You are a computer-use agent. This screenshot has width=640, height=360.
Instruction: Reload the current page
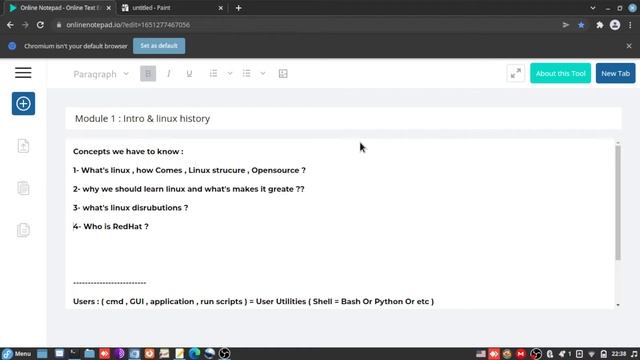[x=40, y=25]
